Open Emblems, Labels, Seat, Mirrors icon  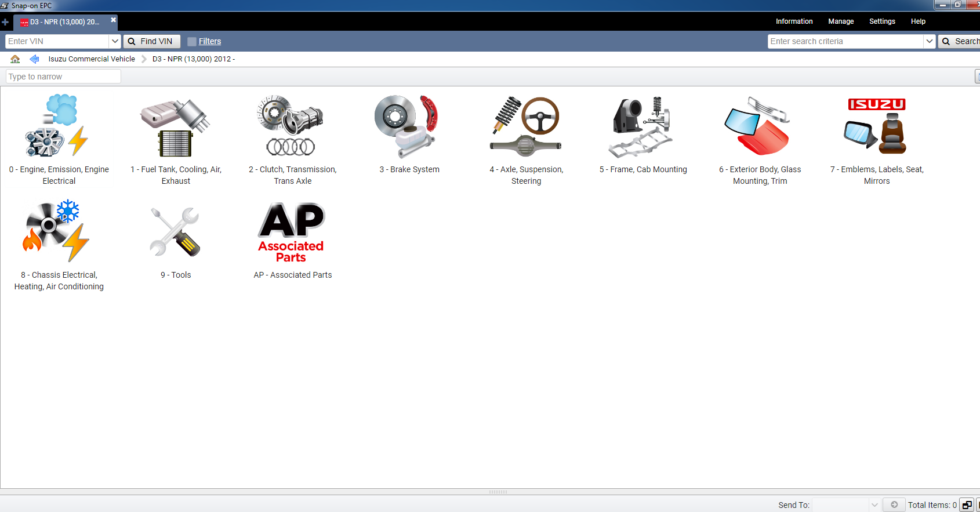pos(876,126)
